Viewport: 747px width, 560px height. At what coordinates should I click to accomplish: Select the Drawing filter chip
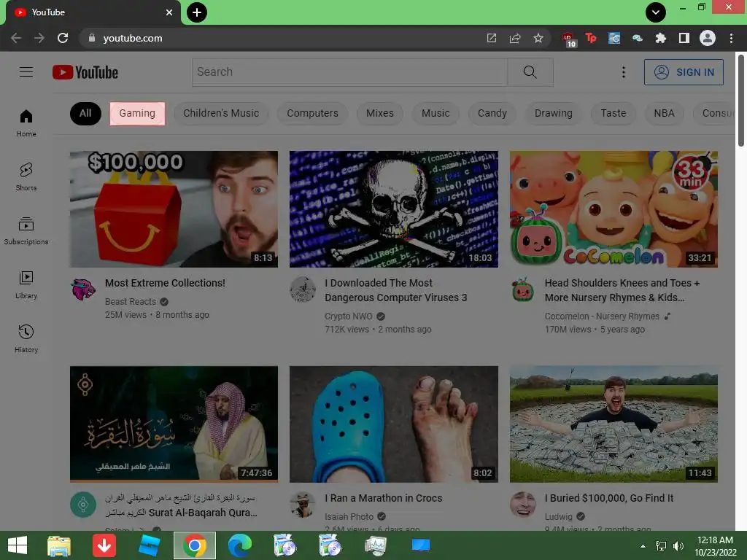point(553,113)
